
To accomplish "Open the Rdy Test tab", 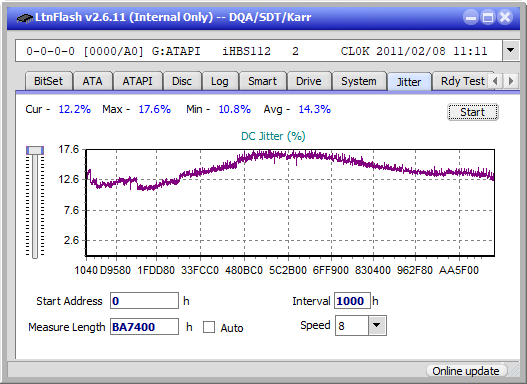I will (462, 81).
